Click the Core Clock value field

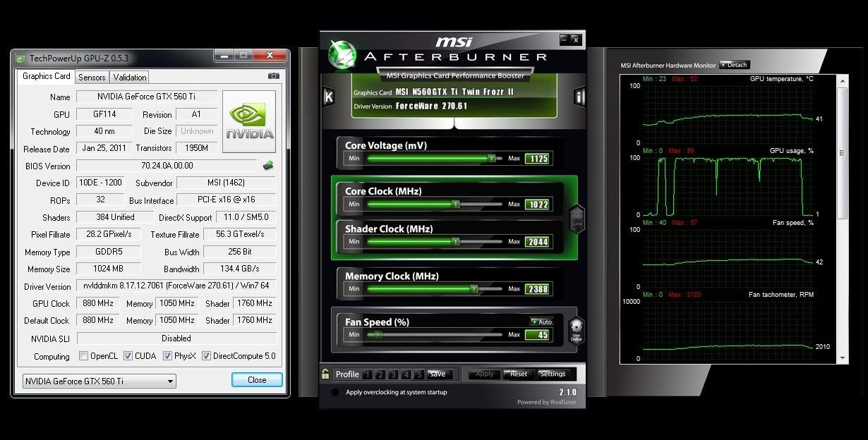point(537,204)
